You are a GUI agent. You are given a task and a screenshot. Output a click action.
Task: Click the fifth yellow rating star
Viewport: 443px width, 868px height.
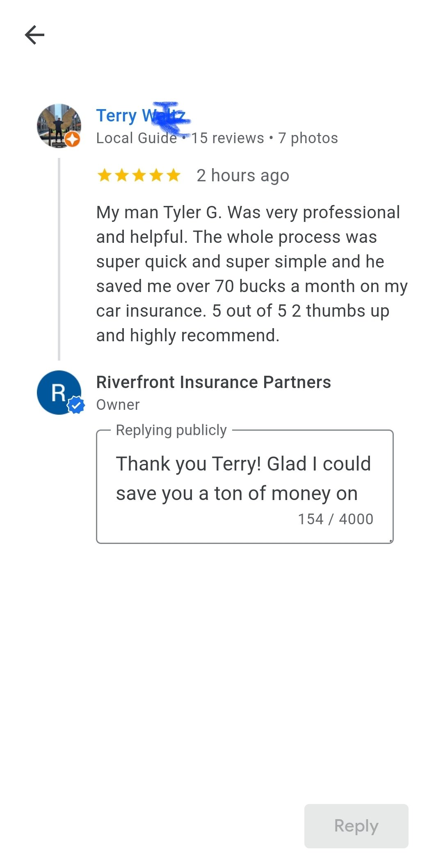(174, 176)
